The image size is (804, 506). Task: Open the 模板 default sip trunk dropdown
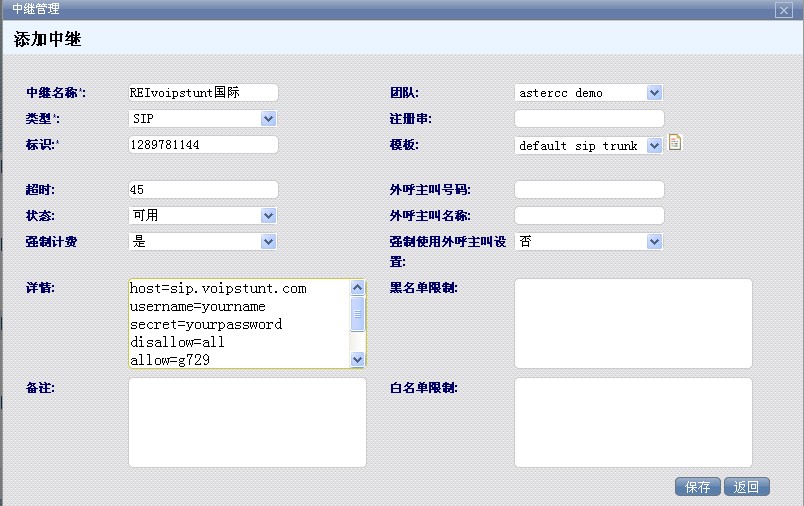point(589,146)
